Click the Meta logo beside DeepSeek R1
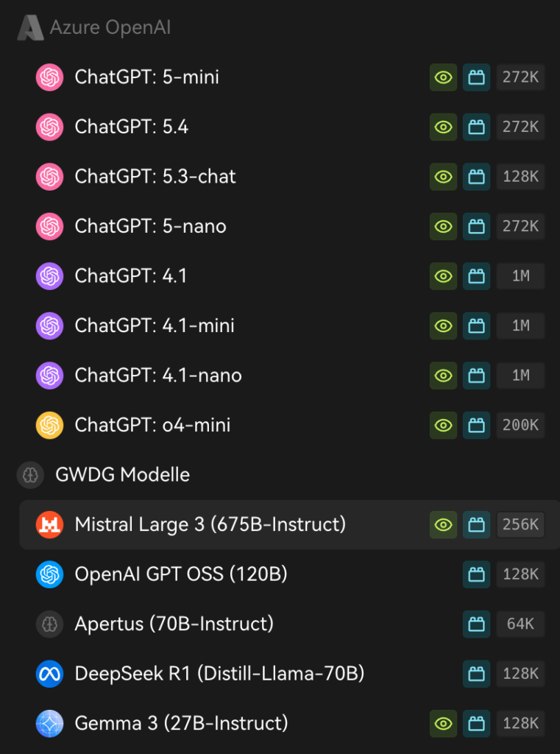 coord(49,673)
